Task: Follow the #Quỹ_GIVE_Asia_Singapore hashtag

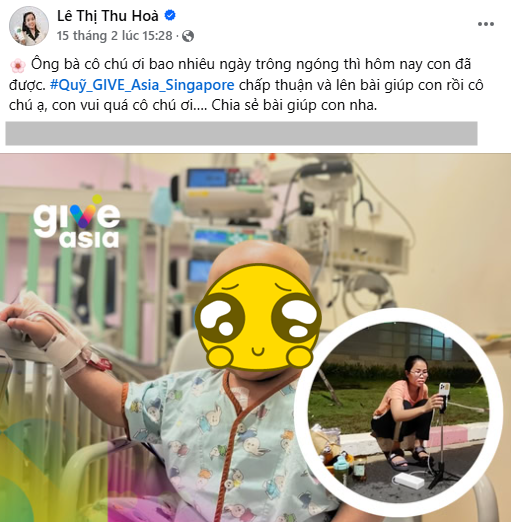Action: click(x=142, y=85)
